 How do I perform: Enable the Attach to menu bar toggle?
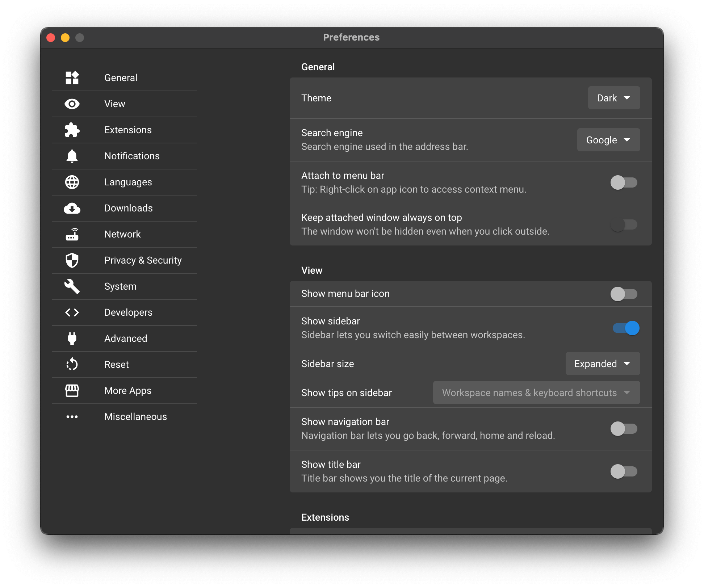(x=624, y=182)
